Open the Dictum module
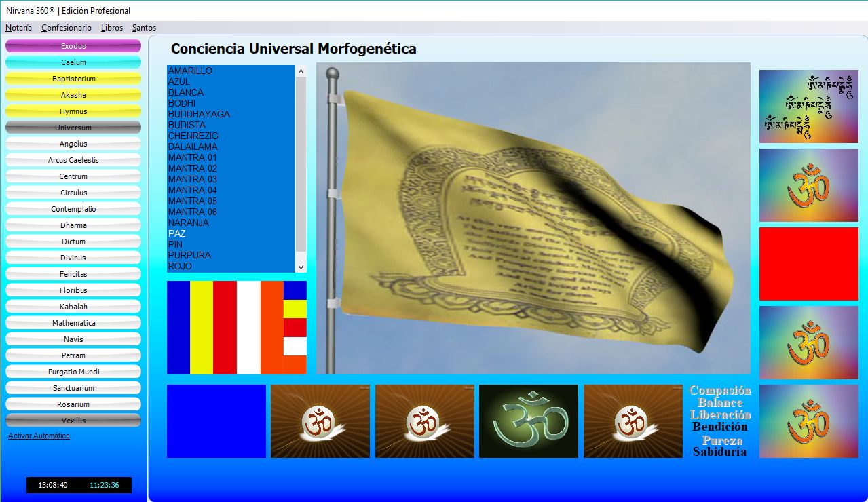The height and width of the screenshot is (502, 868). [x=73, y=242]
